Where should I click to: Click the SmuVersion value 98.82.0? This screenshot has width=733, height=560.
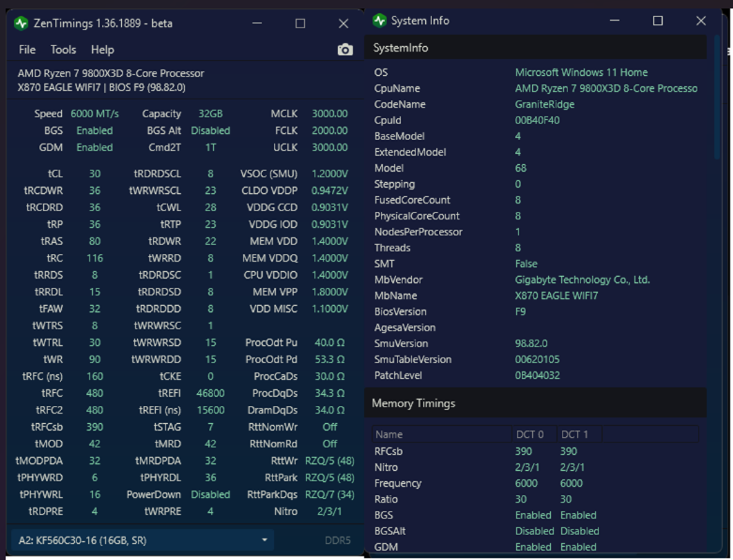531,343
